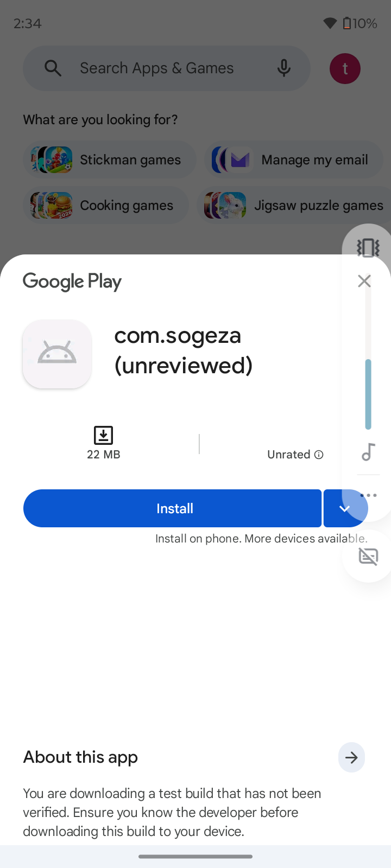The height and width of the screenshot is (868, 391).
Task: Tap the vibrate ringer mode icon
Action: [368, 247]
